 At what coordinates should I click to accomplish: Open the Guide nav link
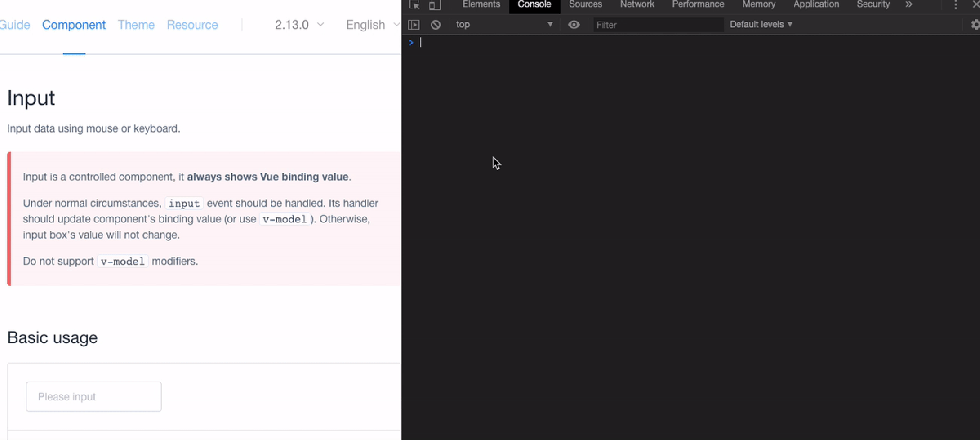(15, 24)
